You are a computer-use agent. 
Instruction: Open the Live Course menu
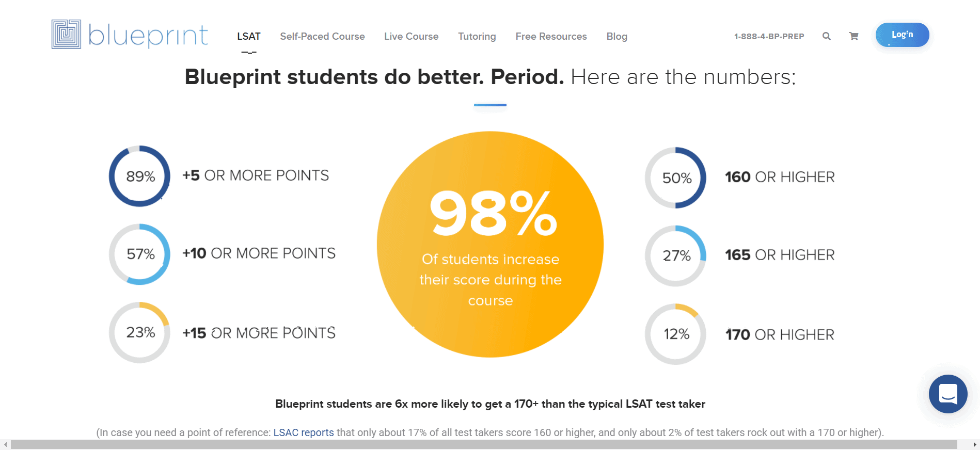coord(411,37)
